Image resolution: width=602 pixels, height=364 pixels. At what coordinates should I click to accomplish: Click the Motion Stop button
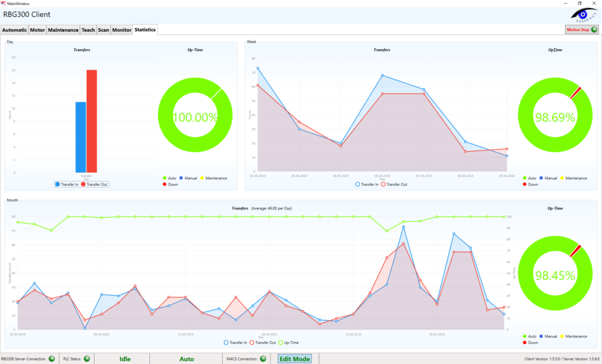click(581, 29)
